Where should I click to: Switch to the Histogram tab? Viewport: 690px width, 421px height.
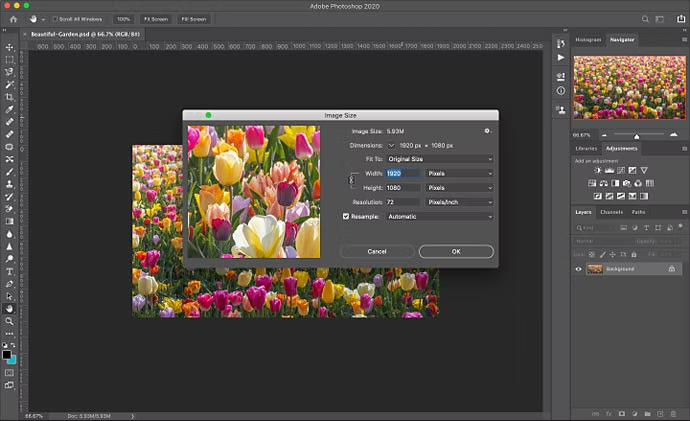[588, 40]
